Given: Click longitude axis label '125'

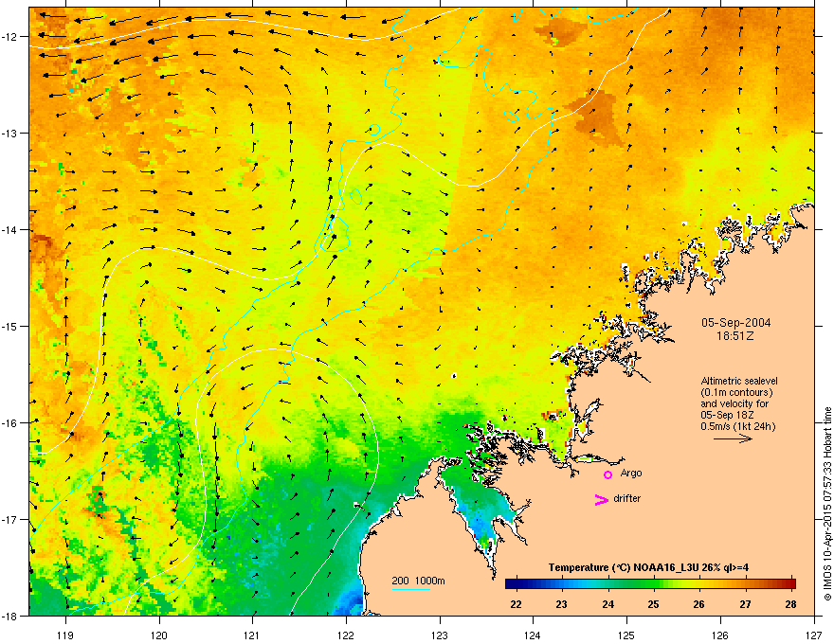Looking at the screenshot, I should tap(626, 635).
